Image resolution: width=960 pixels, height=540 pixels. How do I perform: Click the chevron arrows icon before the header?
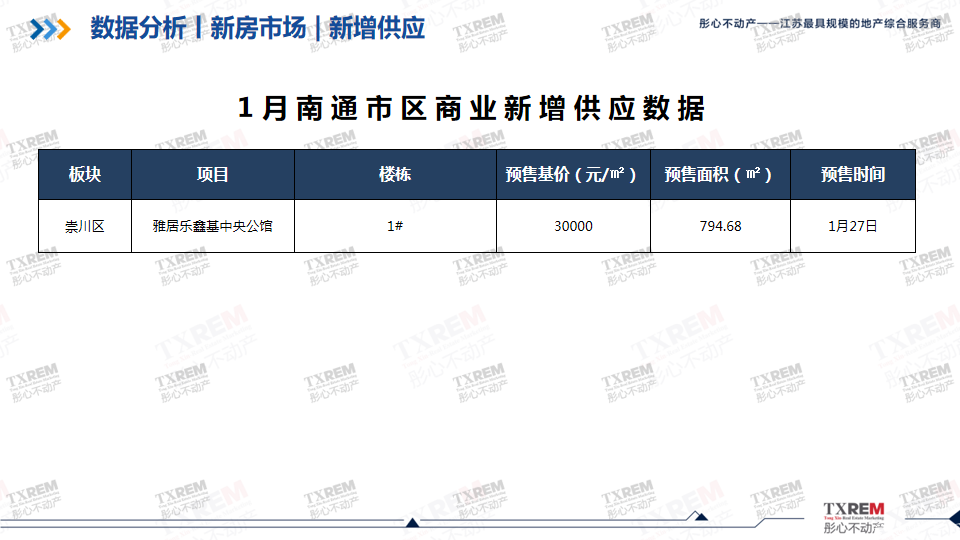tap(50, 29)
